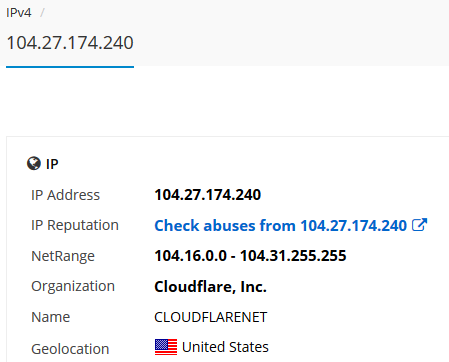
Task: Click the globe icon beside IP heading
Action: 34,164
